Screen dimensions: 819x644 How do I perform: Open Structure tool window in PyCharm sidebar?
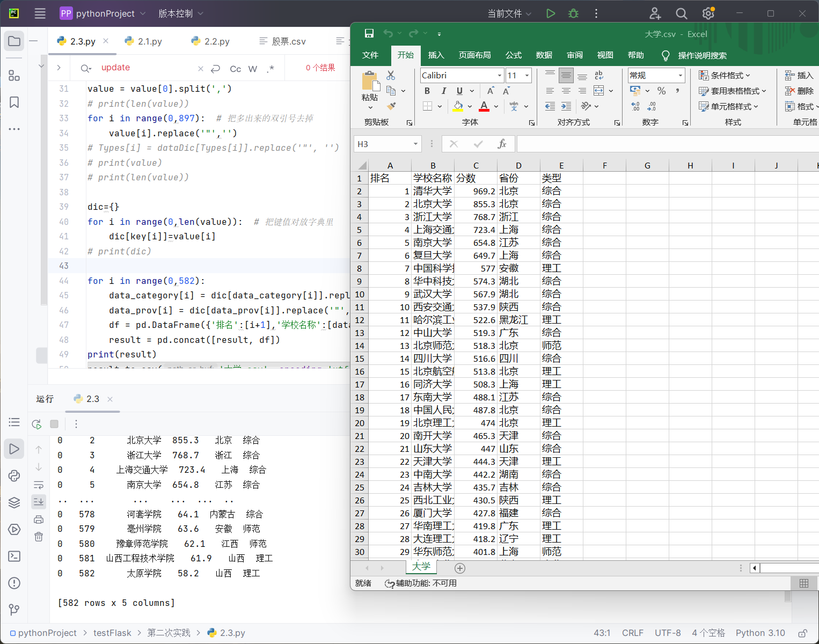tap(14, 76)
